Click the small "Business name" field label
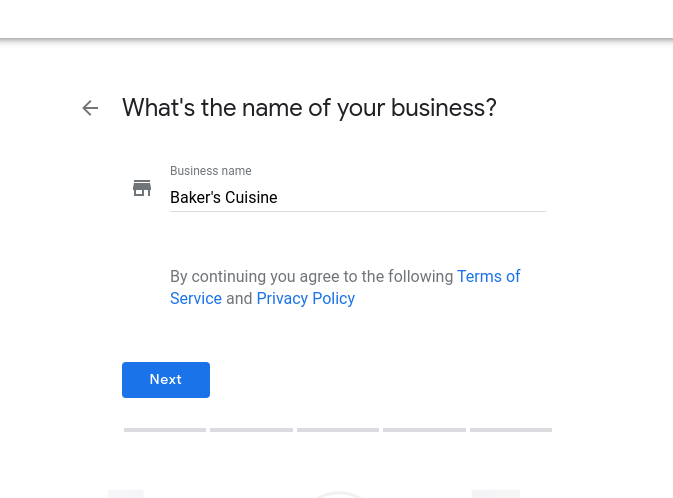 (x=211, y=170)
